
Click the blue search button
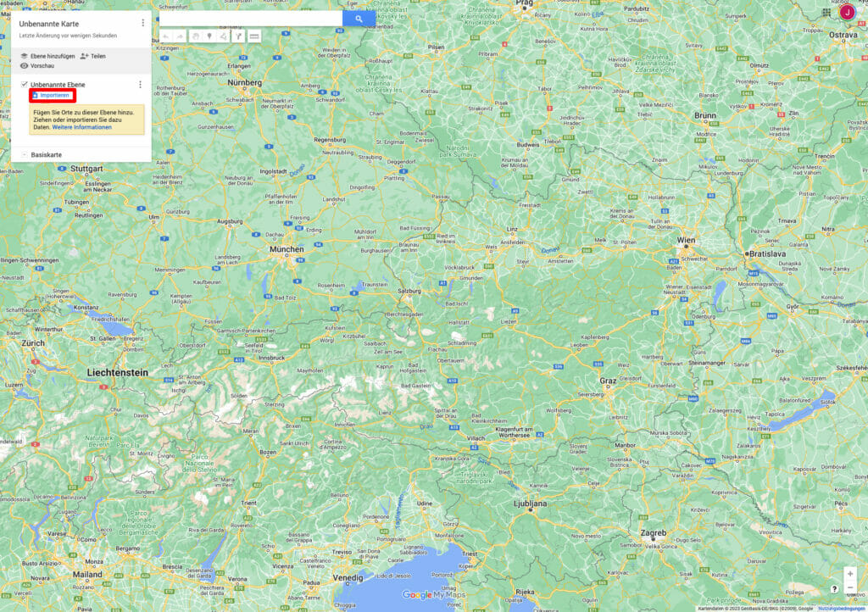[x=359, y=19]
